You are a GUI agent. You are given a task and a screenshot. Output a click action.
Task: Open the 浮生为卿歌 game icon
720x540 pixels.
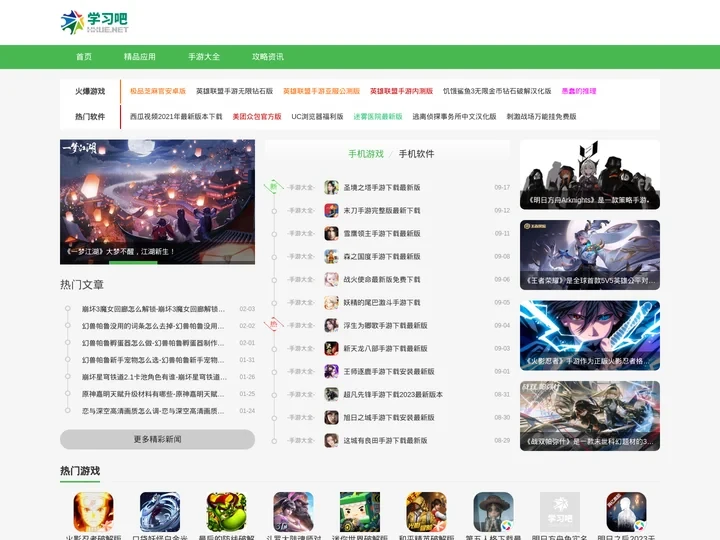click(x=331, y=325)
